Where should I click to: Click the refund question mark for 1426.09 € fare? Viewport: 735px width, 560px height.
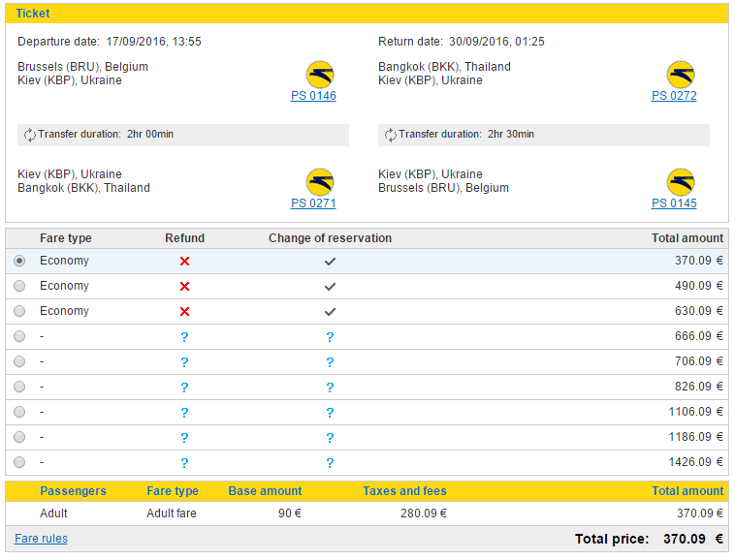coord(184,463)
